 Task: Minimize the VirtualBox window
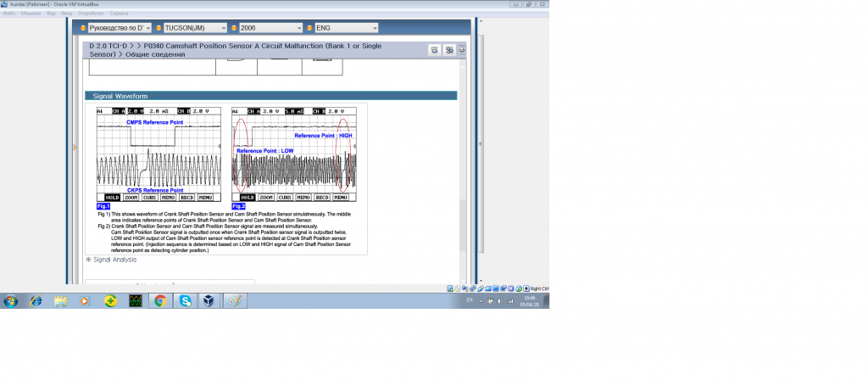click(x=516, y=4)
